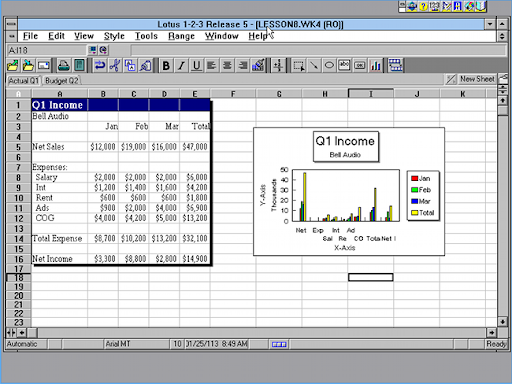Click the Print icon in toolbar

tap(64, 65)
